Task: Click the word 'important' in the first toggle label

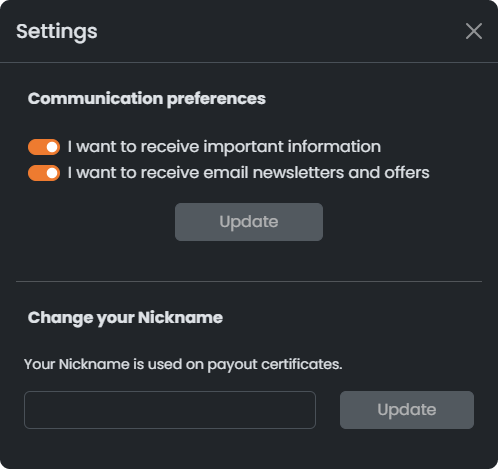Action: tap(243, 147)
